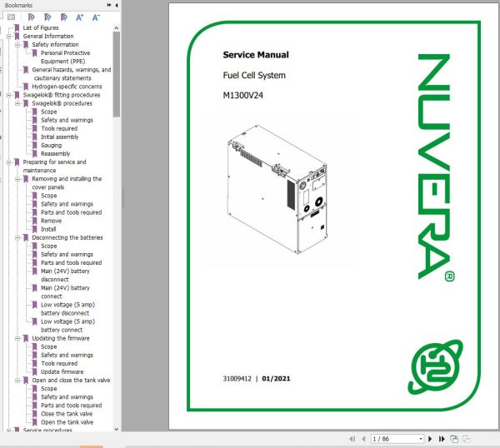Collapse Swagelok procedures sub-node
The height and width of the screenshot is (448, 500).
[x=17, y=103]
